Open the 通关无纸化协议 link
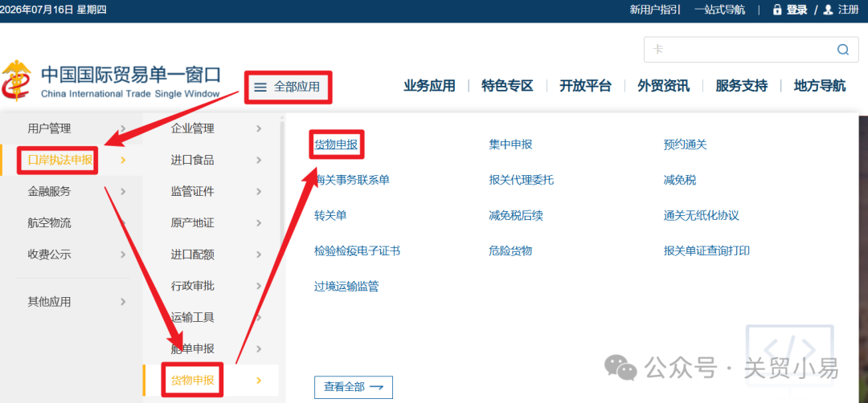The height and width of the screenshot is (403, 868). 702,216
